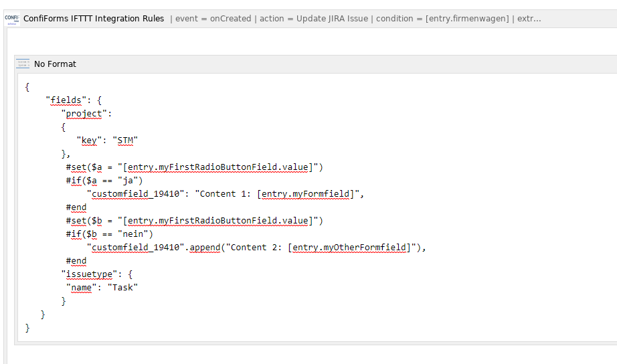
Task: Click the #if($b == "nein") line
Action: (x=109, y=234)
